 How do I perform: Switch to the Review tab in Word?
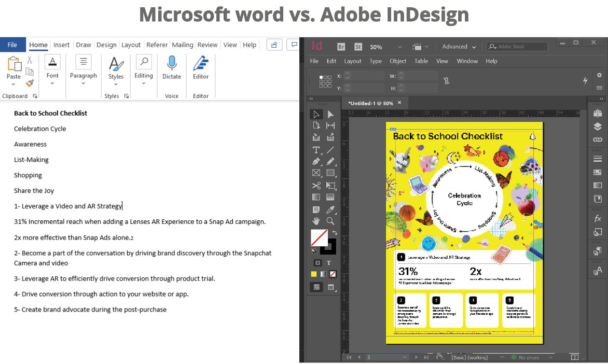tap(208, 45)
